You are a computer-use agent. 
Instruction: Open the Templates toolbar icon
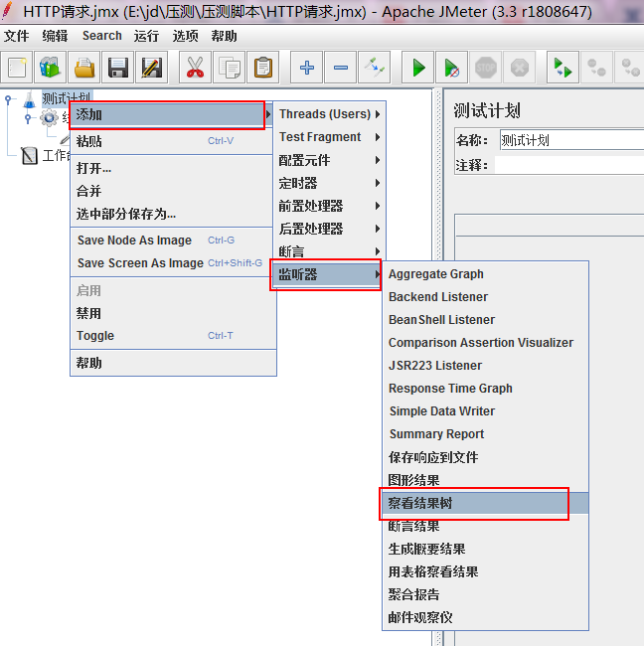coord(51,68)
